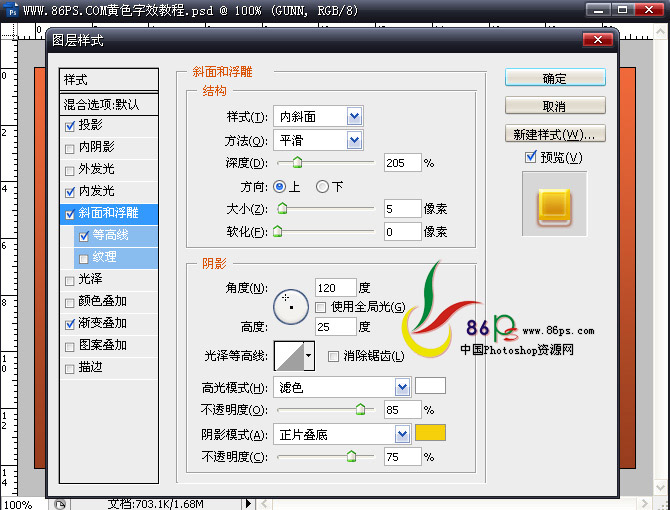The image size is (670, 510).
Task: Click the 深度 value field showing 205
Action: tap(403, 163)
